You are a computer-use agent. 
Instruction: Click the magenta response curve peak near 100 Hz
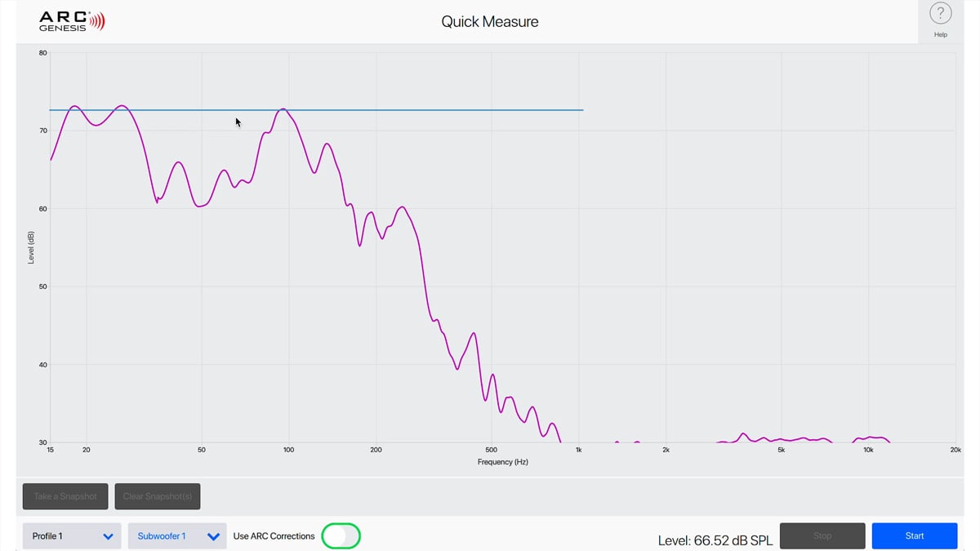(x=283, y=109)
